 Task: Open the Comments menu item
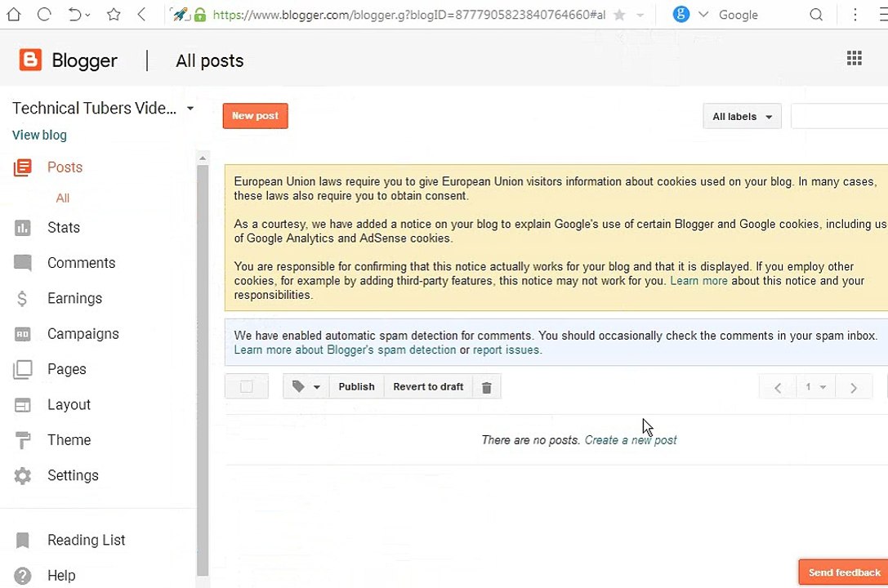point(81,263)
